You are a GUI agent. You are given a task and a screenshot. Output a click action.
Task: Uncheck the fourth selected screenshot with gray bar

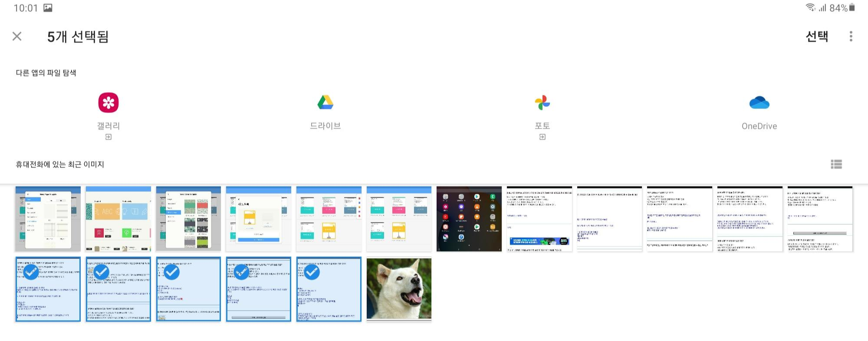258,289
